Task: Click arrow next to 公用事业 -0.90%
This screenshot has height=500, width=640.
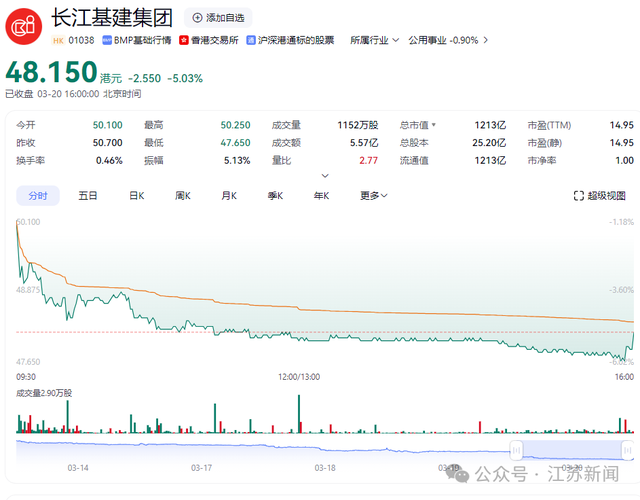Action: point(486,40)
